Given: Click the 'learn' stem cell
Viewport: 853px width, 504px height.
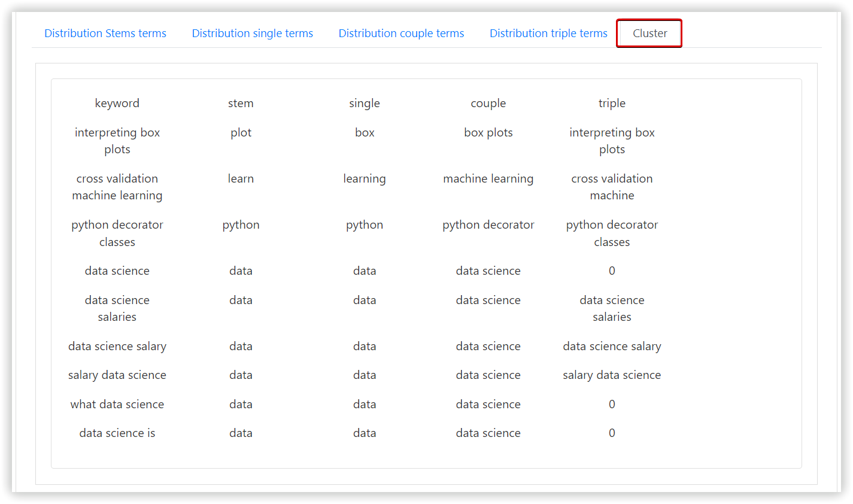Looking at the screenshot, I should click(x=241, y=179).
